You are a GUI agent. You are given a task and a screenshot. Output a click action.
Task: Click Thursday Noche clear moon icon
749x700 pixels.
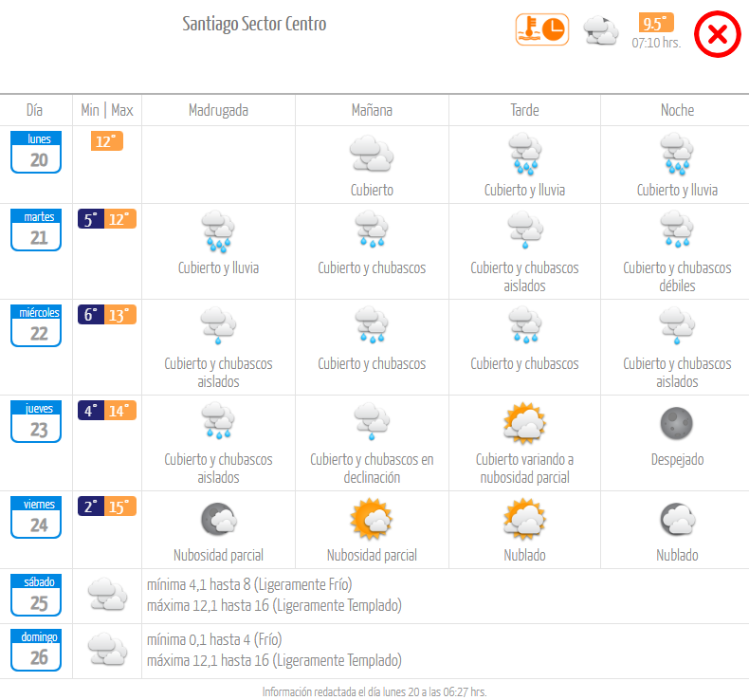[x=677, y=423]
